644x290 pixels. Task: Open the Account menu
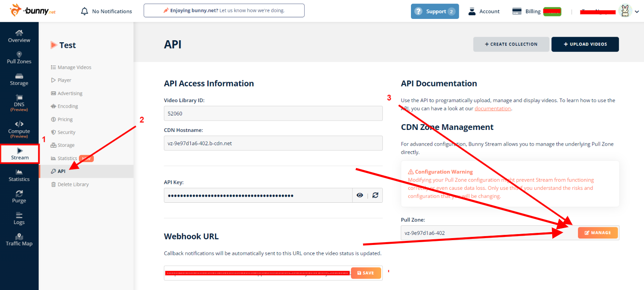[484, 11]
